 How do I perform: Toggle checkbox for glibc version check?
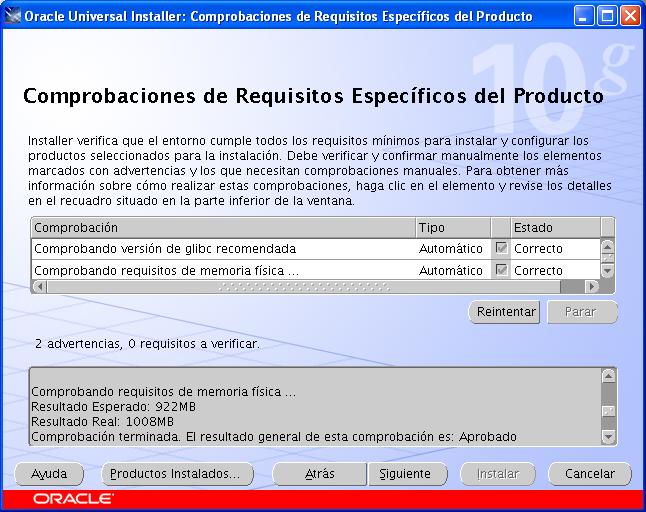coord(501,248)
